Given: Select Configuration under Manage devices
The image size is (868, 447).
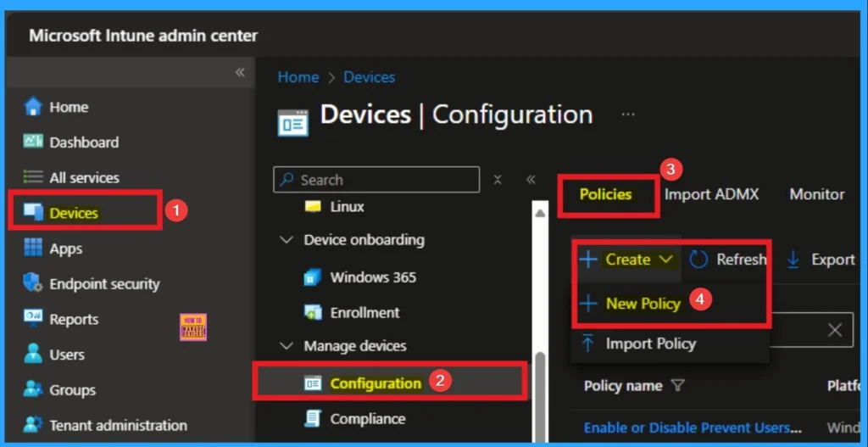Looking at the screenshot, I should pyautogui.click(x=376, y=383).
